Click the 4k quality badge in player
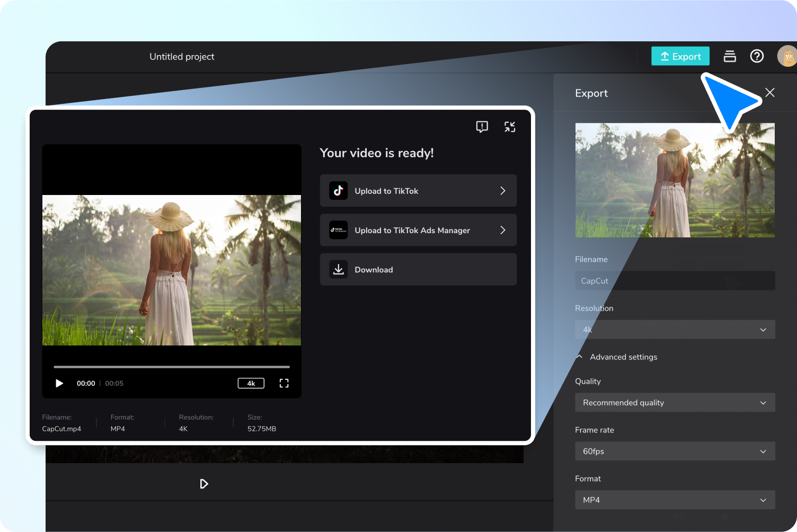Screen dimensions: 797x532 251,383
